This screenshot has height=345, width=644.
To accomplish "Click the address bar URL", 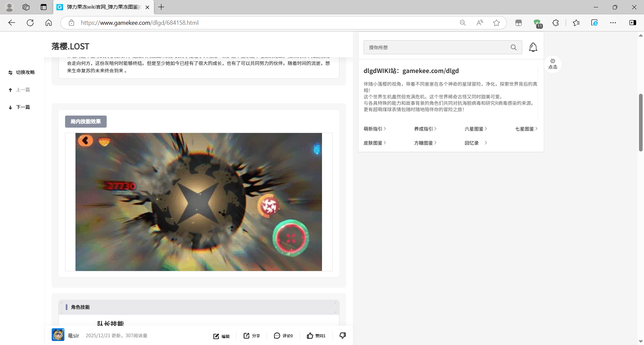I will coord(140,23).
